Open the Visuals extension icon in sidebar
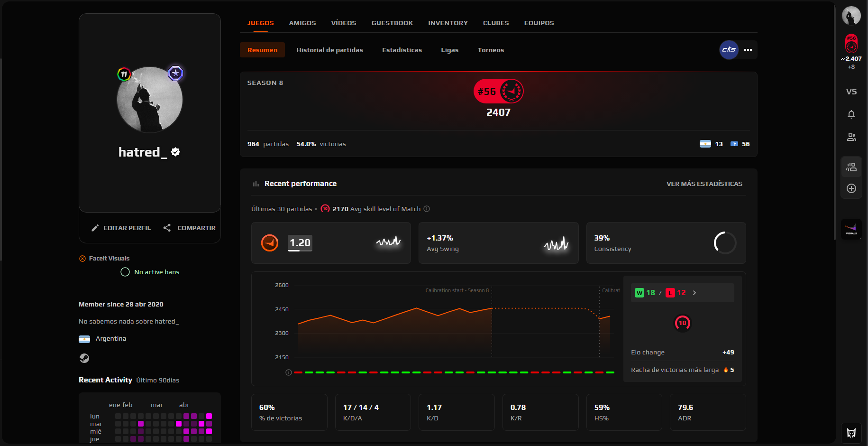 (x=851, y=229)
